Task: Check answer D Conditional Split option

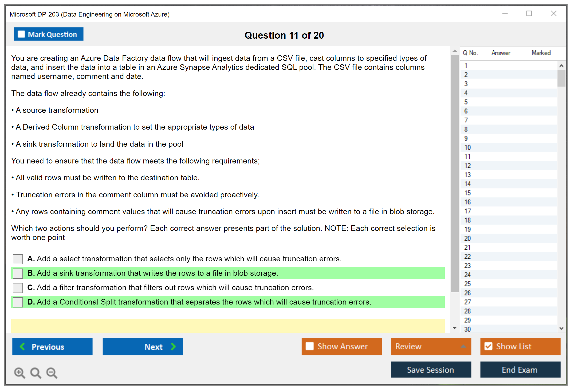Action: point(18,302)
